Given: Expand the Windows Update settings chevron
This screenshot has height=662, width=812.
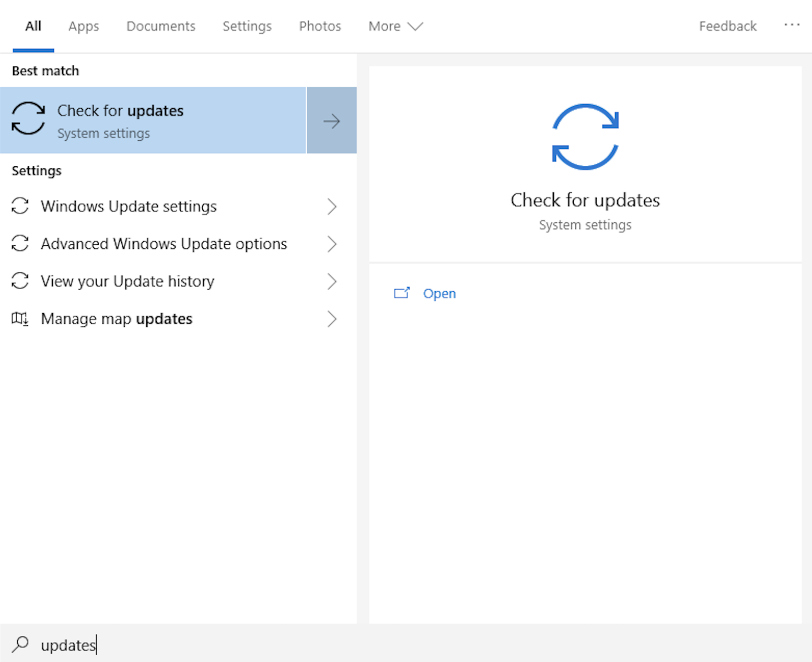Looking at the screenshot, I should point(332,207).
